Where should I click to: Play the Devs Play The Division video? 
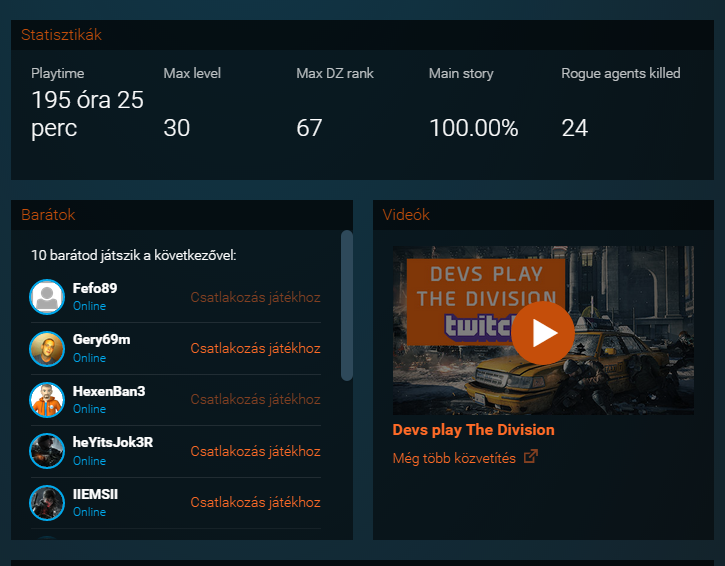pos(543,333)
